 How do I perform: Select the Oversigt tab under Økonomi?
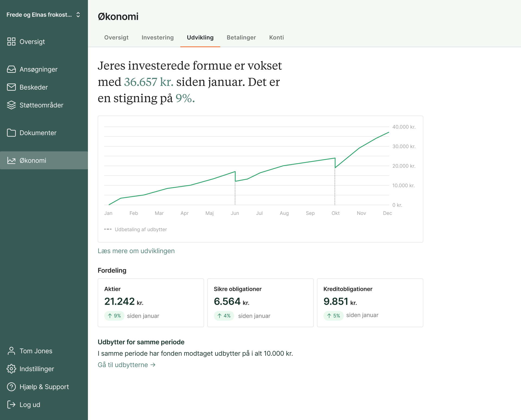(x=116, y=37)
